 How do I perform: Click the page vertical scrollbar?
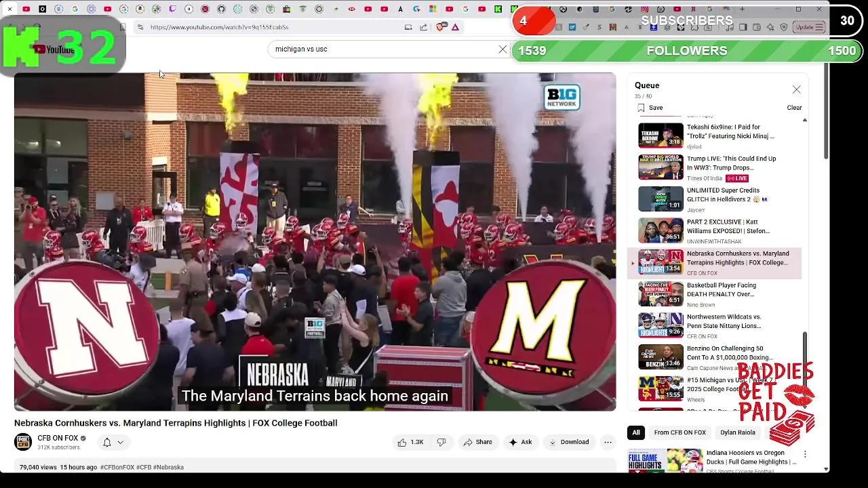point(825,112)
